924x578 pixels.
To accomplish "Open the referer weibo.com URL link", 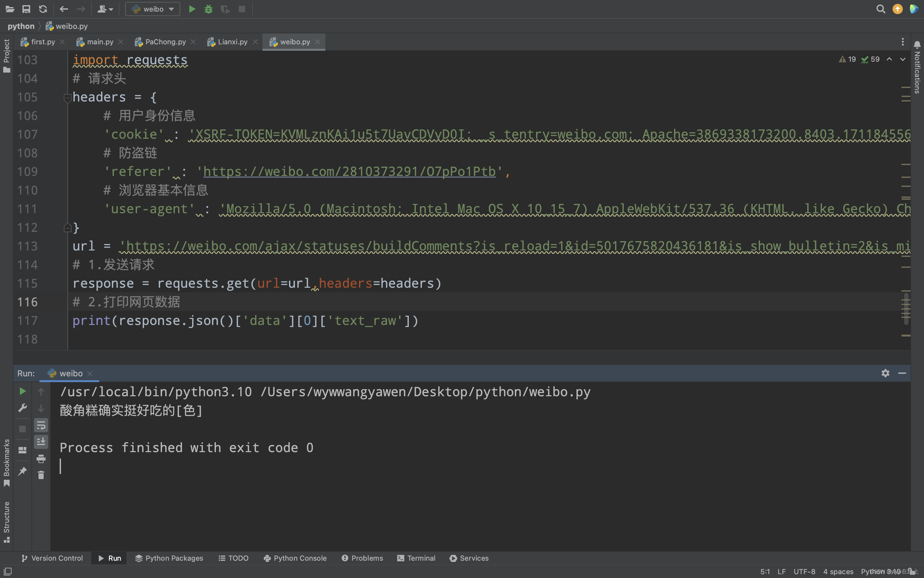I will (349, 172).
